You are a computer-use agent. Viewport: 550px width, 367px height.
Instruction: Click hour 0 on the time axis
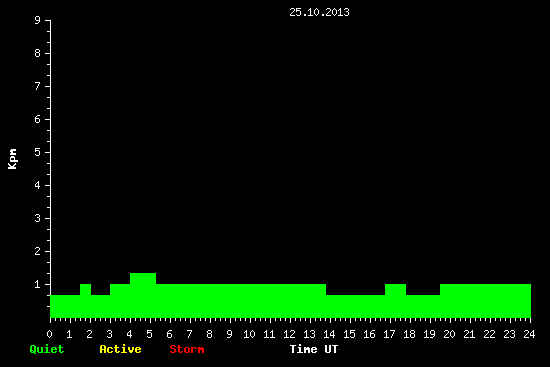(x=49, y=334)
